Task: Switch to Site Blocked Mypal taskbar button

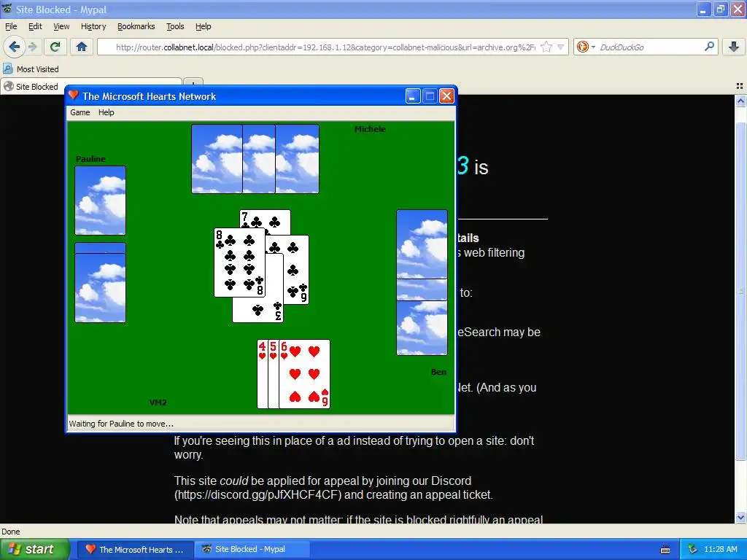Action: pos(252,549)
